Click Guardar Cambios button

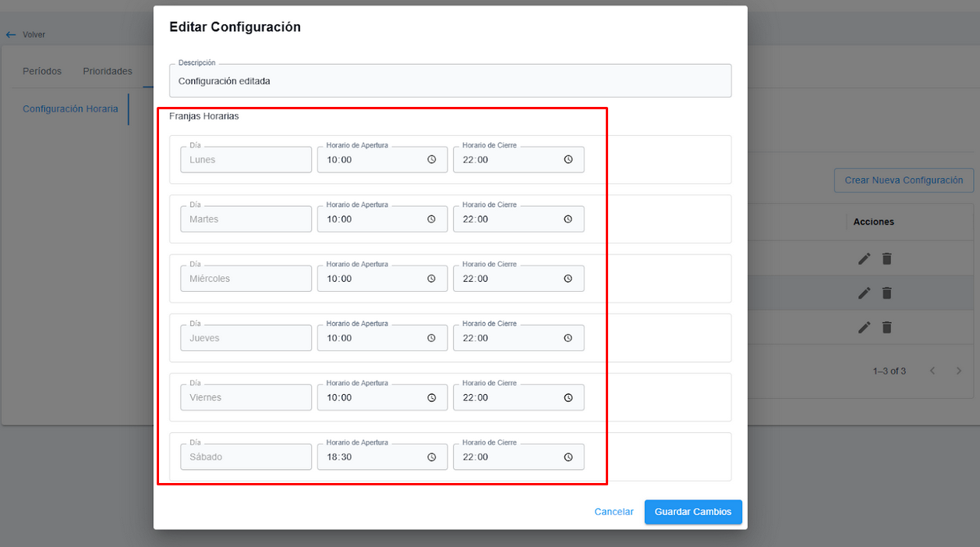pos(693,512)
